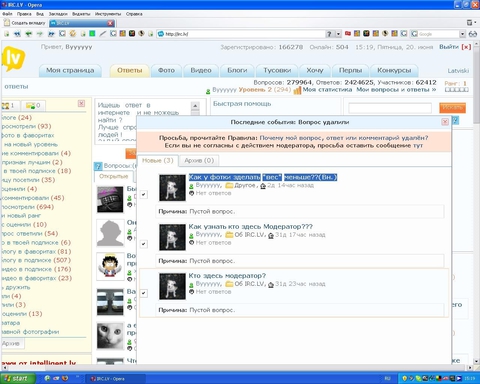Click the blue question icon beside Вопросы
Viewport: 480px width, 384px height.
click(98, 166)
